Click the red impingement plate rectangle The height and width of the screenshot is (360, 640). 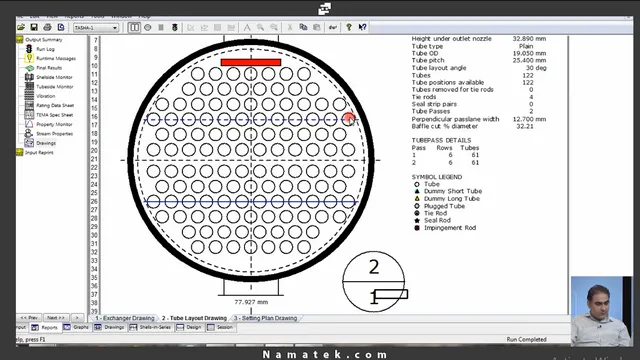point(251,62)
